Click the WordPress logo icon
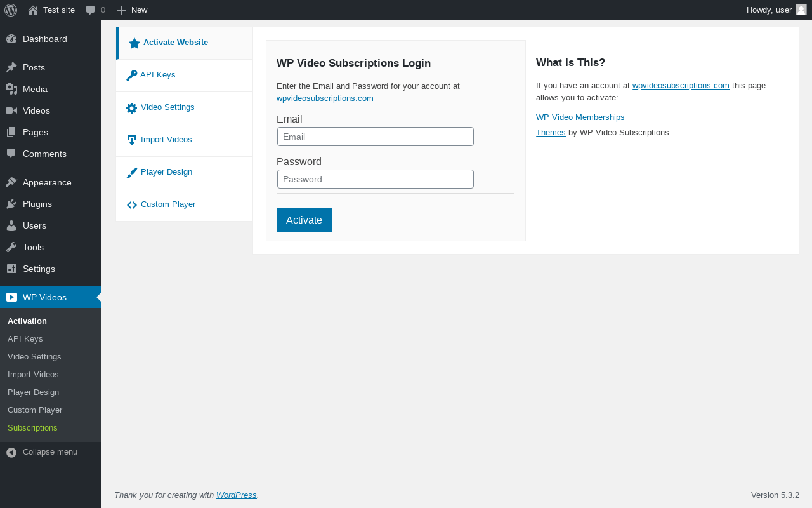The width and height of the screenshot is (812, 508). [11, 10]
